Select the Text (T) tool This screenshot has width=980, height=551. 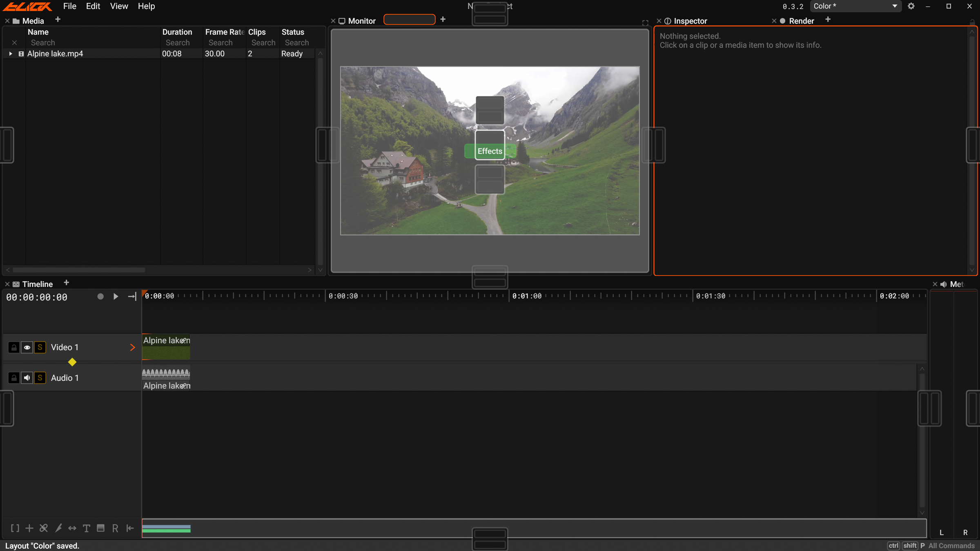87,528
